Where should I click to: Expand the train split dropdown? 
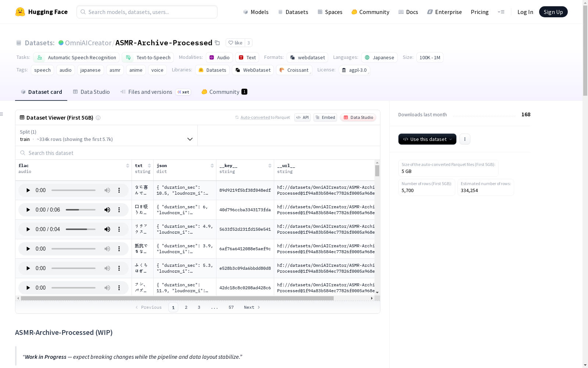[107, 135]
